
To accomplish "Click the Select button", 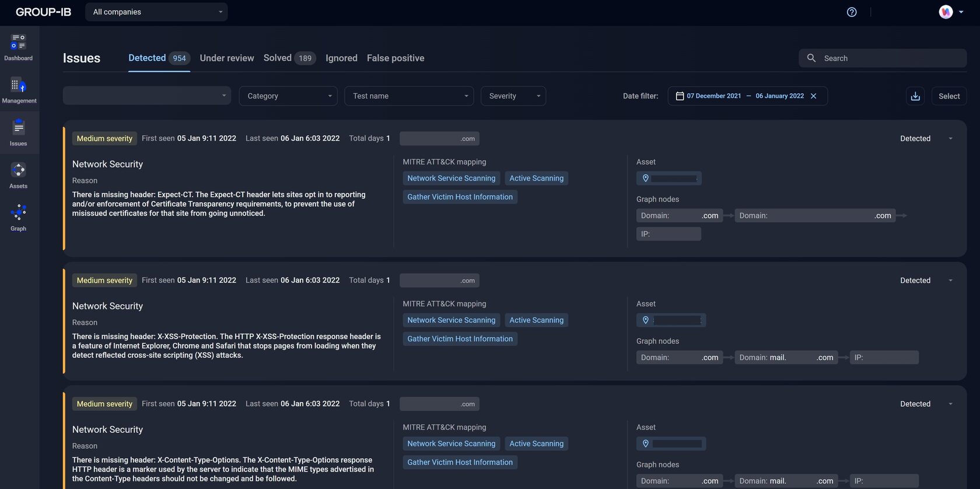I will click(949, 96).
